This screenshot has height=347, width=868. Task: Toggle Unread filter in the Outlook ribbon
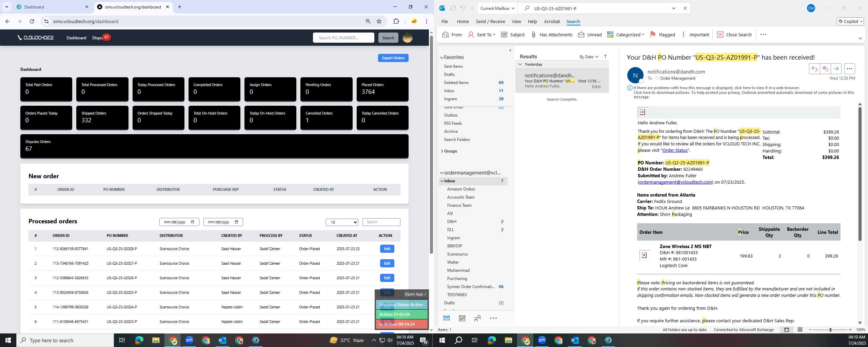coord(590,35)
